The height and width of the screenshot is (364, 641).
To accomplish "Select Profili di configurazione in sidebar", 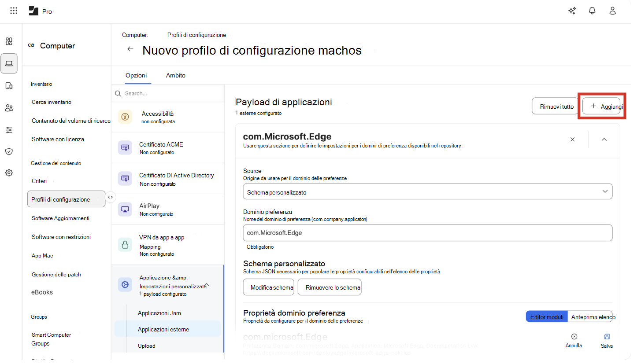I will click(66, 199).
